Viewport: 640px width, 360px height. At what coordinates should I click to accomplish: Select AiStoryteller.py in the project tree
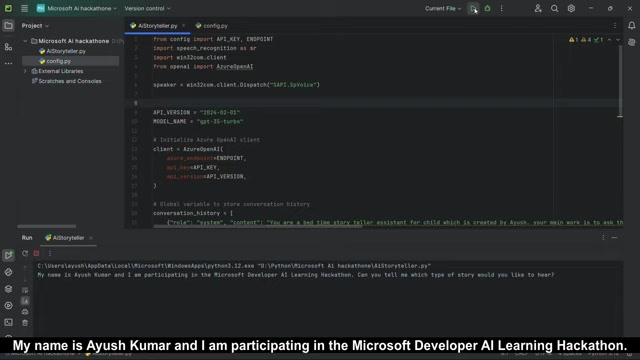(x=62, y=51)
